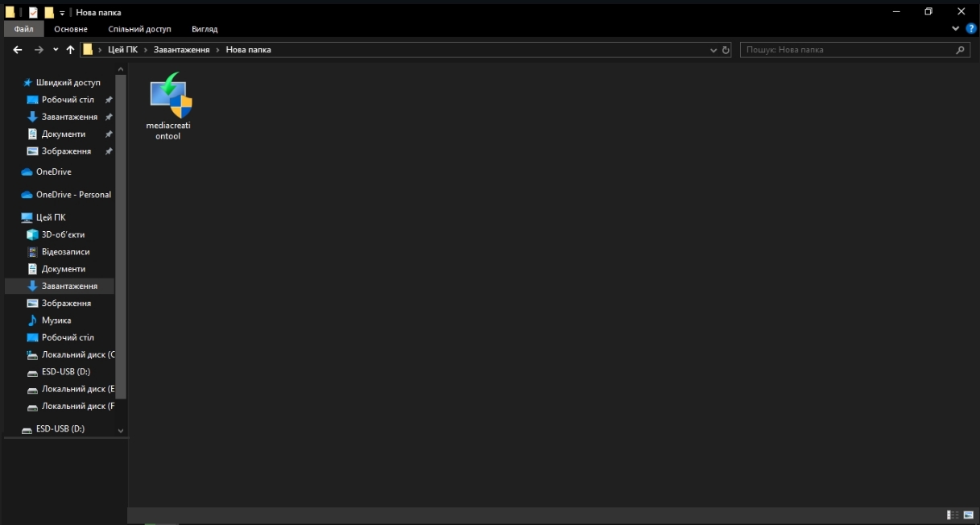Select highlighted Завантаження under Цей ПК
Viewport: 980px width, 525px height.
pyautogui.click(x=60, y=286)
